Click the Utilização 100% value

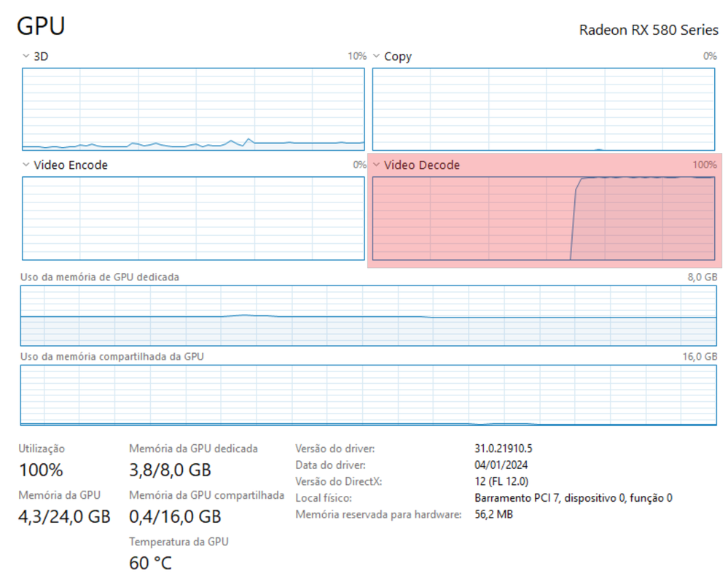[x=41, y=470]
